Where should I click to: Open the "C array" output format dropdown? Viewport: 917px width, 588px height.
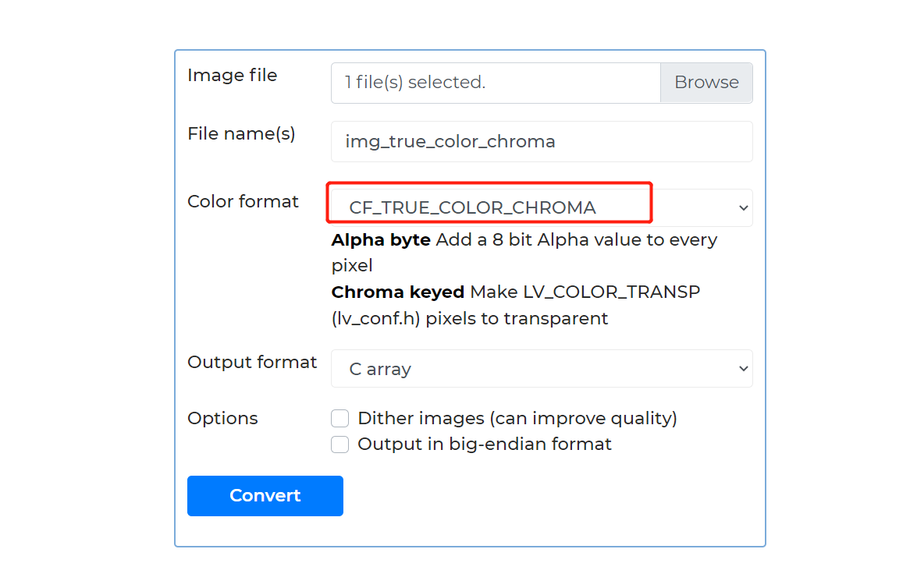tap(538, 369)
